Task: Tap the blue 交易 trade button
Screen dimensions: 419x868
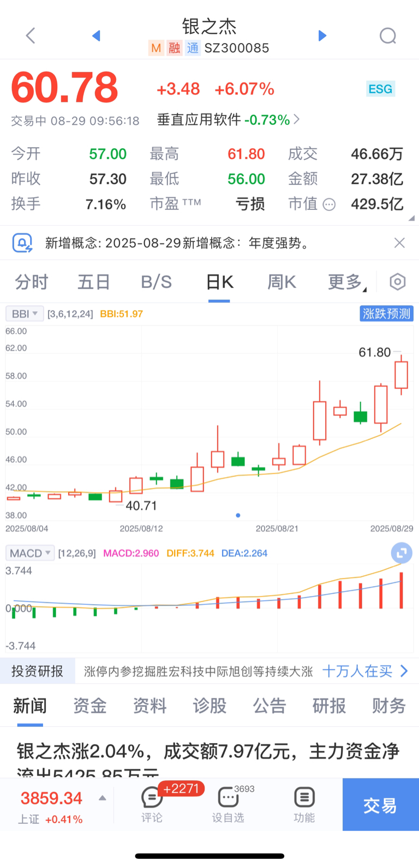Action: (x=380, y=805)
